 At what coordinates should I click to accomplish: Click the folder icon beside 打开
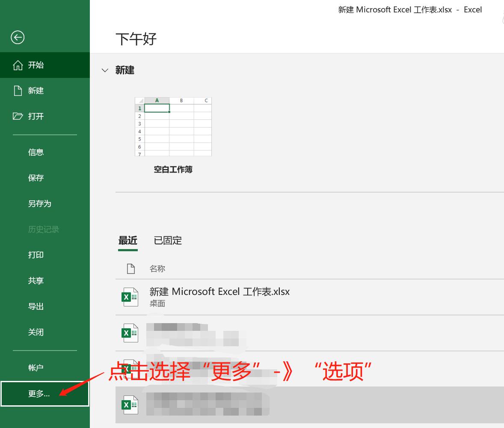[18, 116]
